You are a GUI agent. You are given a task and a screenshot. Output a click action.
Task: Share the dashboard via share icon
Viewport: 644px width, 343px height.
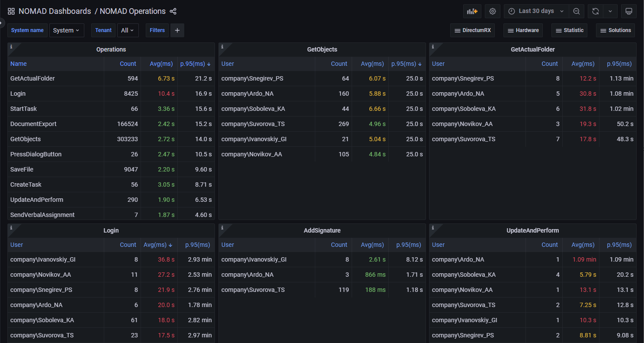[173, 11]
